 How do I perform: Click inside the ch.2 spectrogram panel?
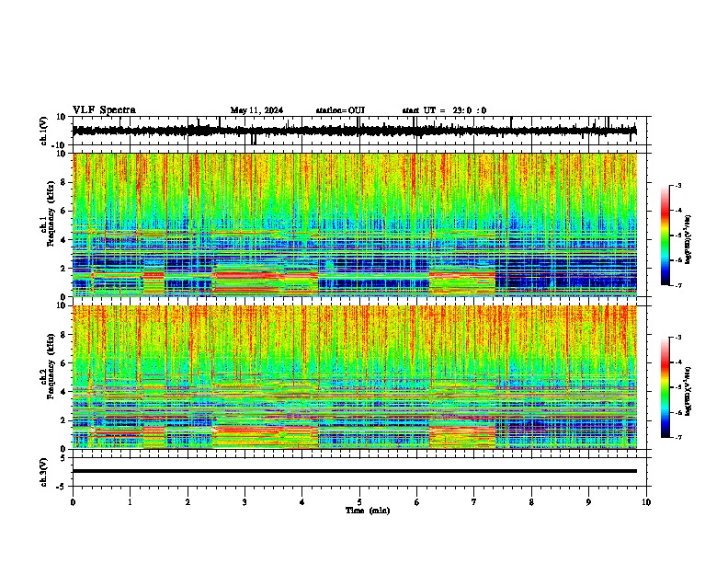coord(354,377)
